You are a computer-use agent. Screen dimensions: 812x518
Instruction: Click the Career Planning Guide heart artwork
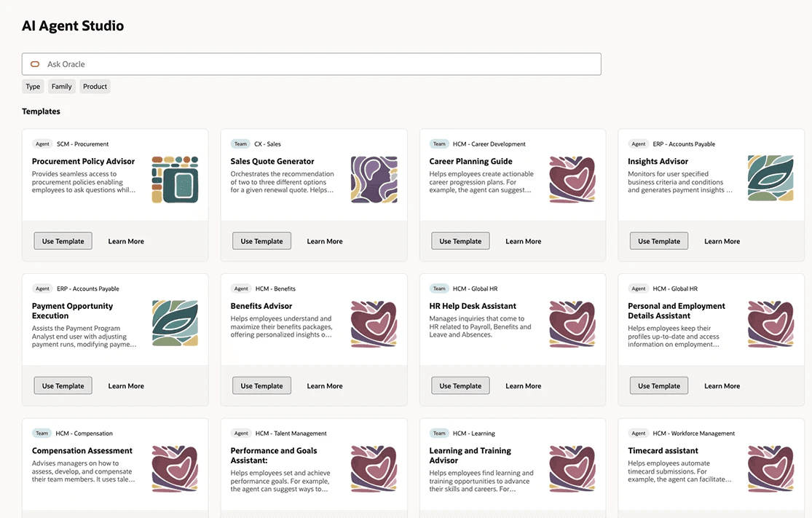(x=572, y=178)
